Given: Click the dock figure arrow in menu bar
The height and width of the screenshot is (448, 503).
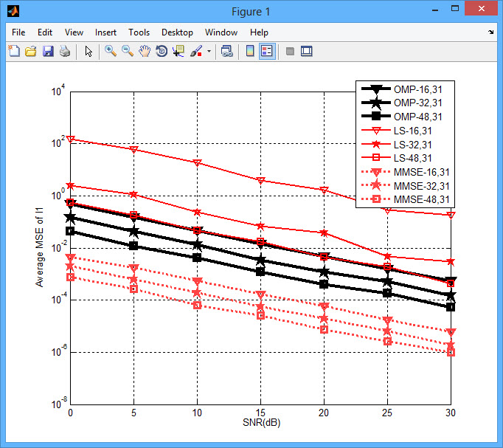Looking at the screenshot, I should coord(490,32).
